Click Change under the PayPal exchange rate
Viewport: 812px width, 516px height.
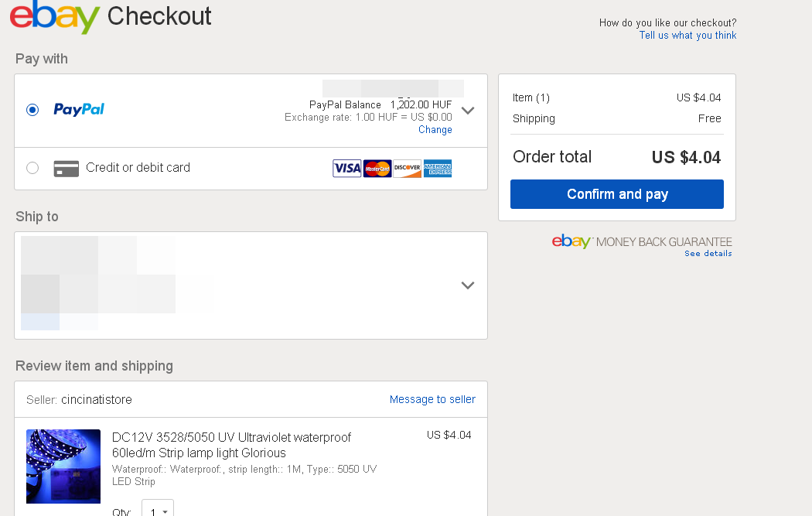click(x=435, y=130)
